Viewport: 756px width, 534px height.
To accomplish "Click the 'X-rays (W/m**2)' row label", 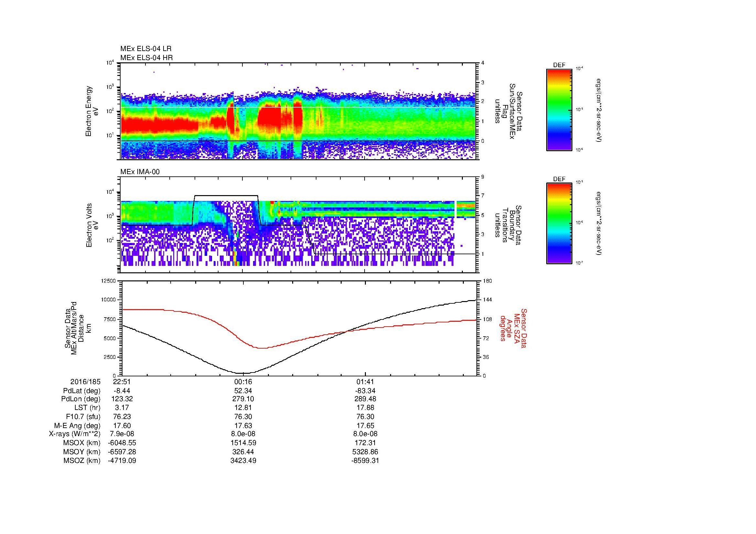I will [75, 434].
